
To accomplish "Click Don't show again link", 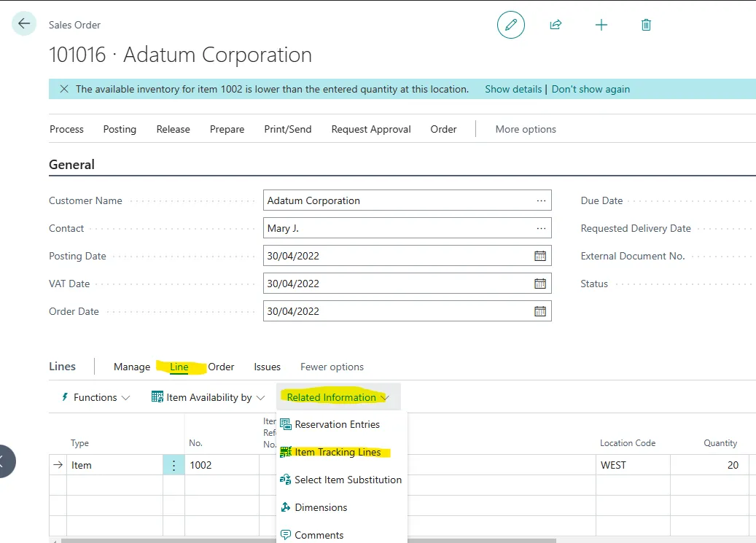I will [x=591, y=89].
